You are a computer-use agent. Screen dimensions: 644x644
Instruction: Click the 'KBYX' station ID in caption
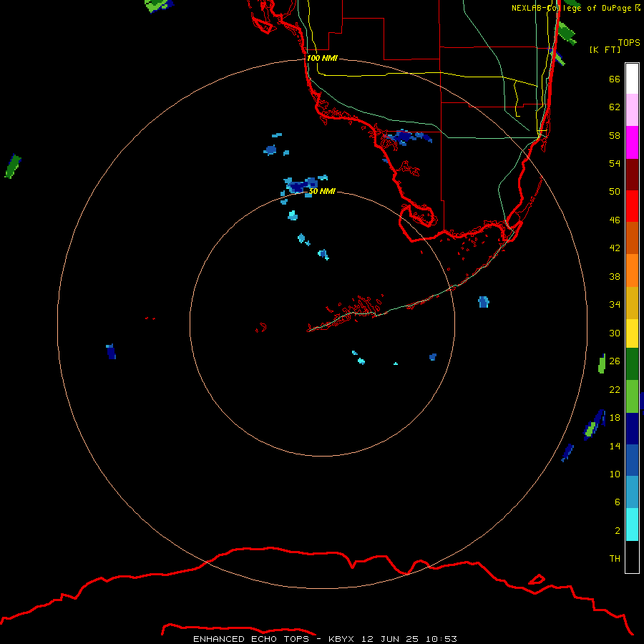(341, 639)
